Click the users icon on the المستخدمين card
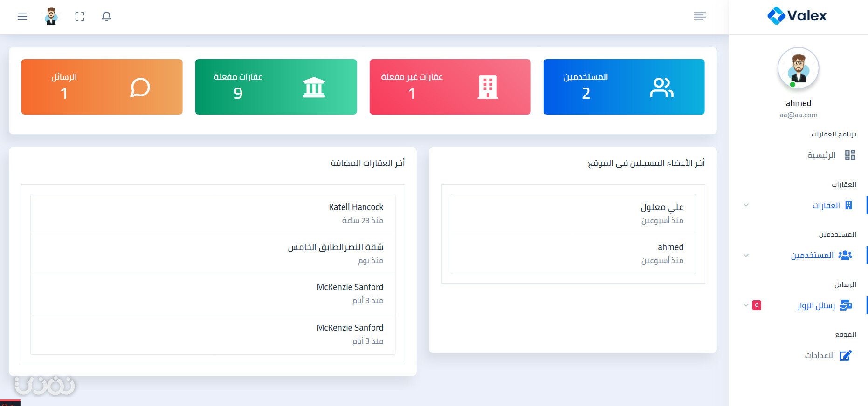The width and height of the screenshot is (868, 406). pos(661,87)
